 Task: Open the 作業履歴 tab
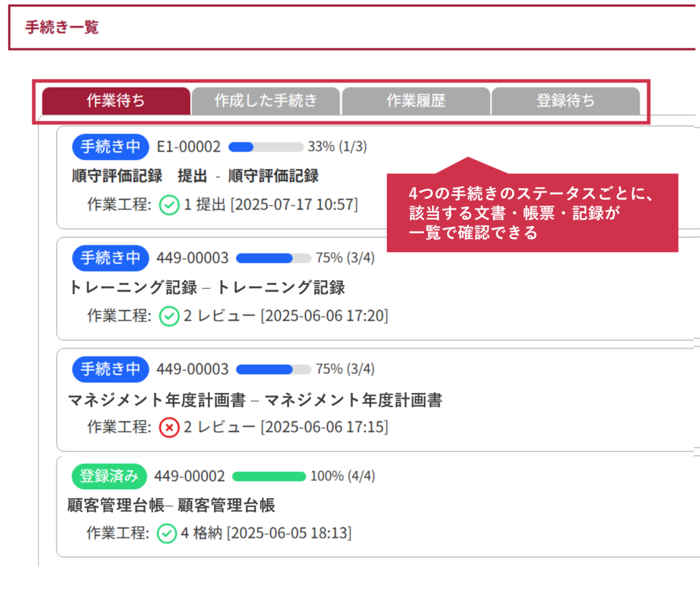(x=416, y=101)
